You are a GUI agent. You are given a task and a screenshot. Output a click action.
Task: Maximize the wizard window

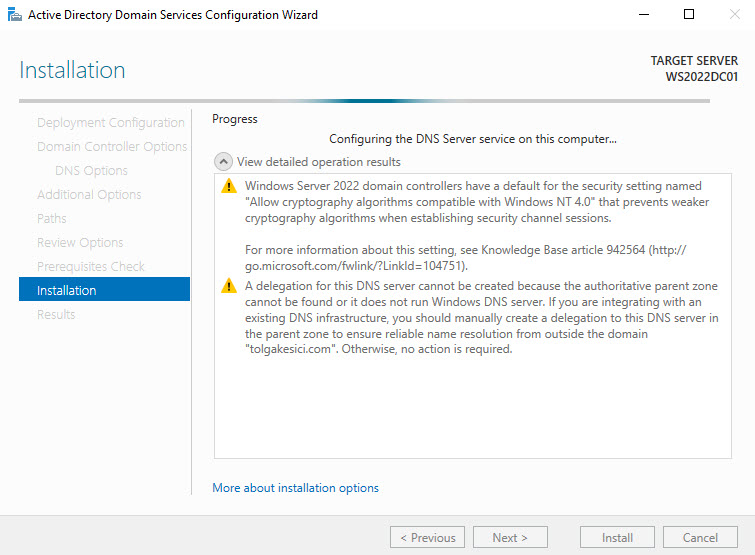pyautogui.click(x=689, y=14)
